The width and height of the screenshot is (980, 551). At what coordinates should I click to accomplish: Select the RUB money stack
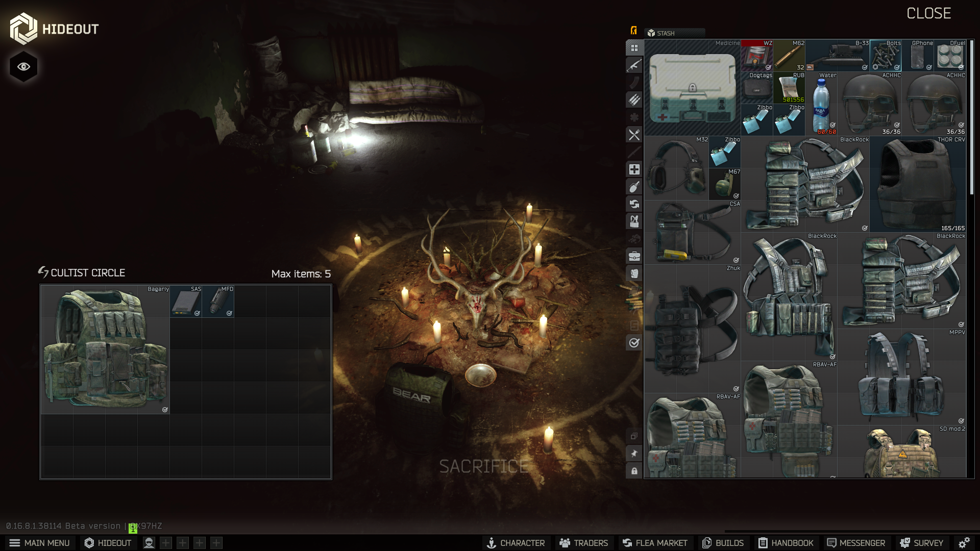[789, 88]
